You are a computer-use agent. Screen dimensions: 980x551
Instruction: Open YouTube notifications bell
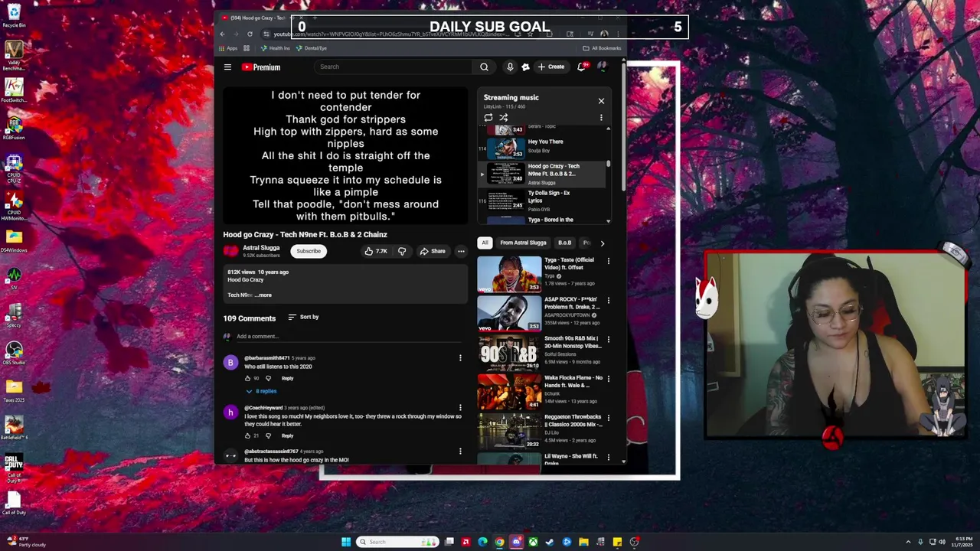(582, 67)
